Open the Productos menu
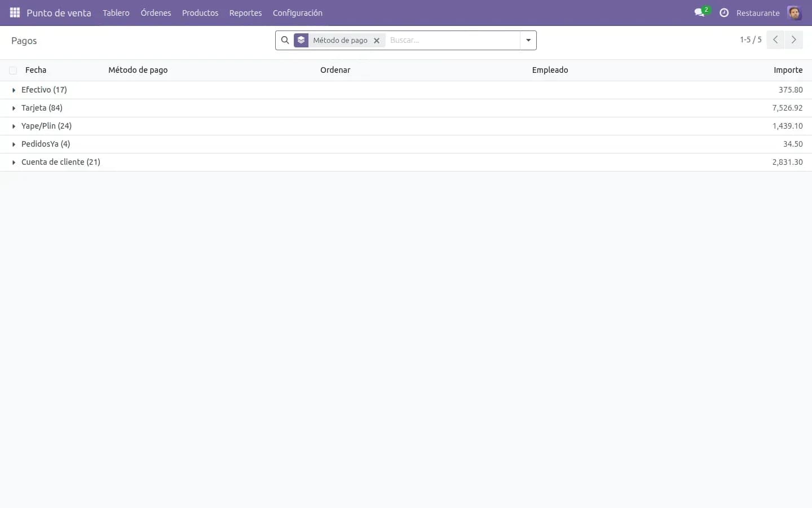Image resolution: width=812 pixels, height=508 pixels. pos(200,12)
